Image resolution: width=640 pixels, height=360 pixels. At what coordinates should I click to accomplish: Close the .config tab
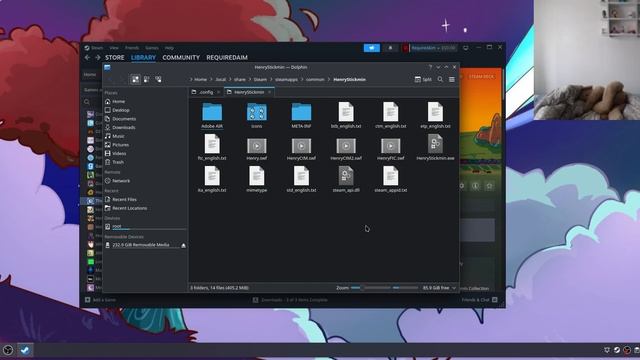pyautogui.click(x=218, y=92)
